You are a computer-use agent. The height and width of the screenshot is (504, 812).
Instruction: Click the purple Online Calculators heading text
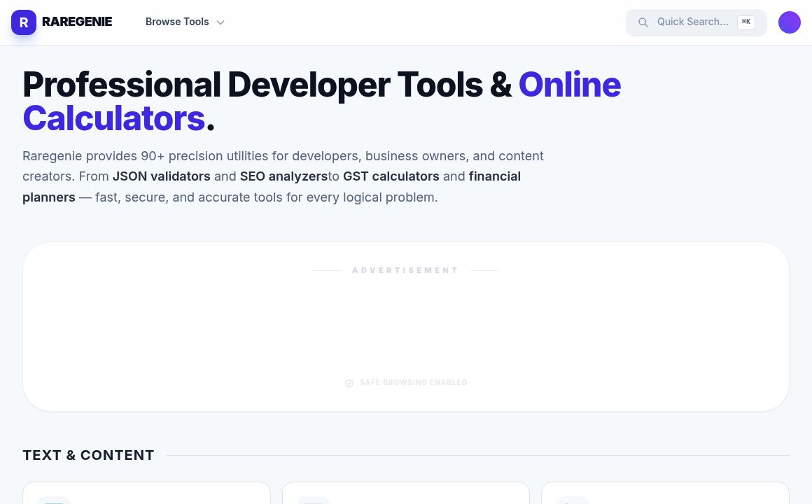point(569,85)
